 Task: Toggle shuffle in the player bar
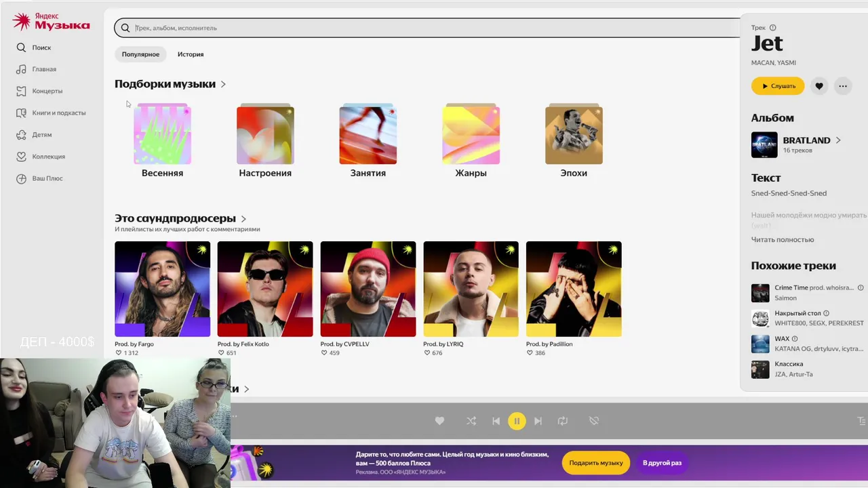471,421
